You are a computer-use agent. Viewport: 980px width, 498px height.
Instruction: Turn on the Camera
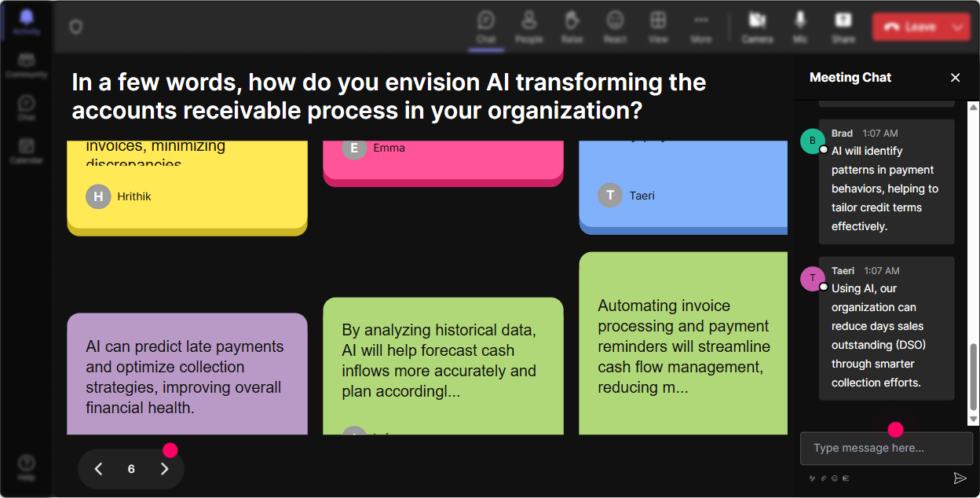(757, 27)
